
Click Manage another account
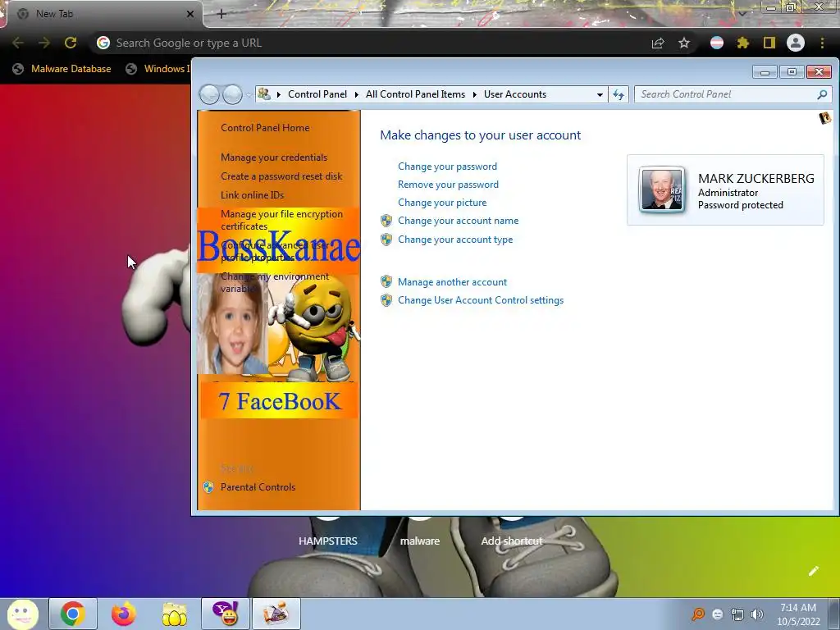tap(452, 282)
